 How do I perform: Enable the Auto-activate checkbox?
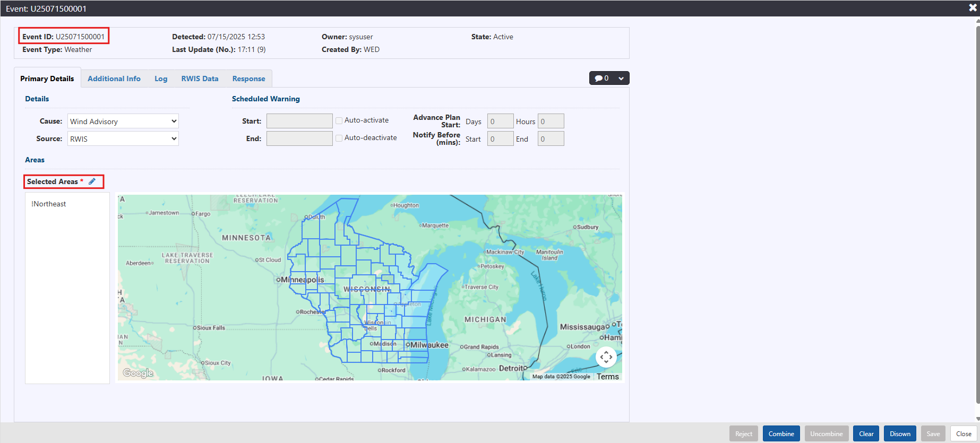pyautogui.click(x=339, y=120)
